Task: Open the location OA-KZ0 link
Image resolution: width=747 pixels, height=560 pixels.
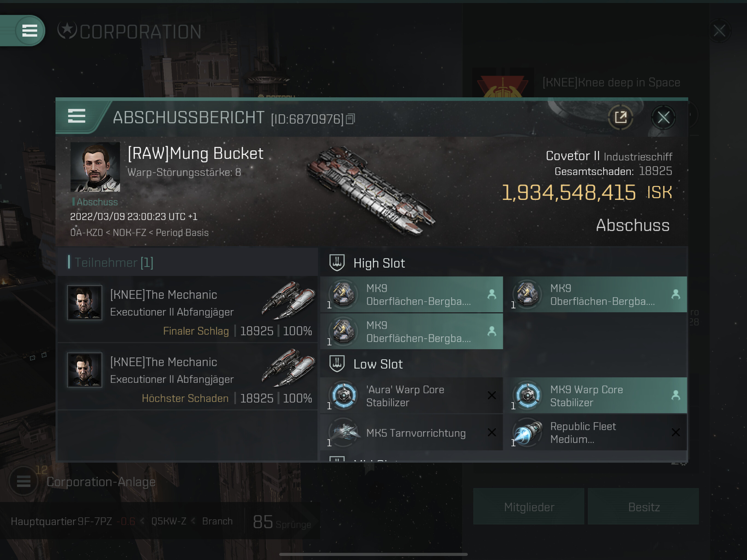Action: pos(86,233)
